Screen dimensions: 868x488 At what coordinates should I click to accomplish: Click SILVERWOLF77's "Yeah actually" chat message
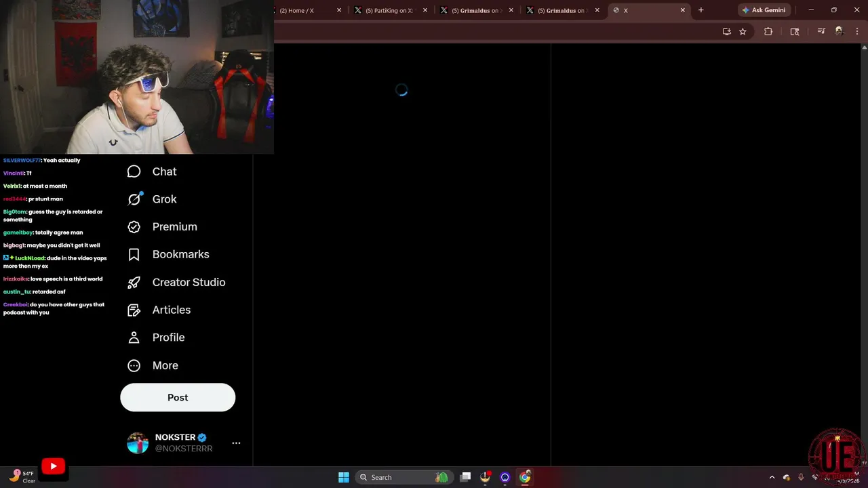click(x=41, y=161)
